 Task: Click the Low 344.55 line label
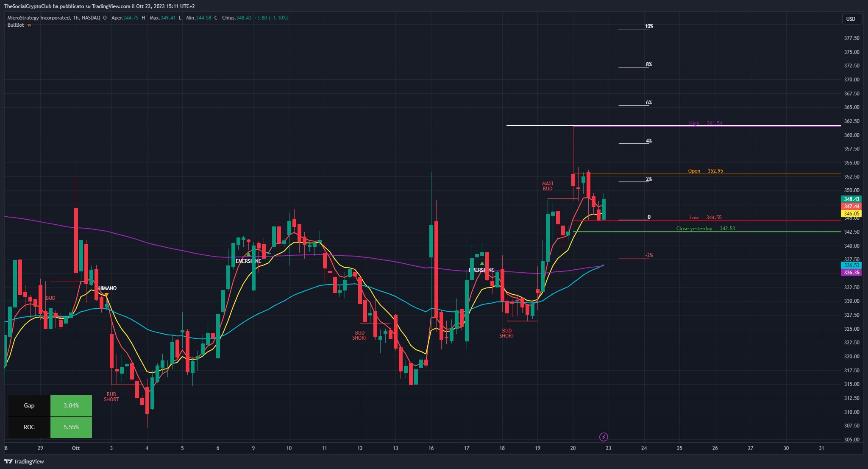click(705, 218)
